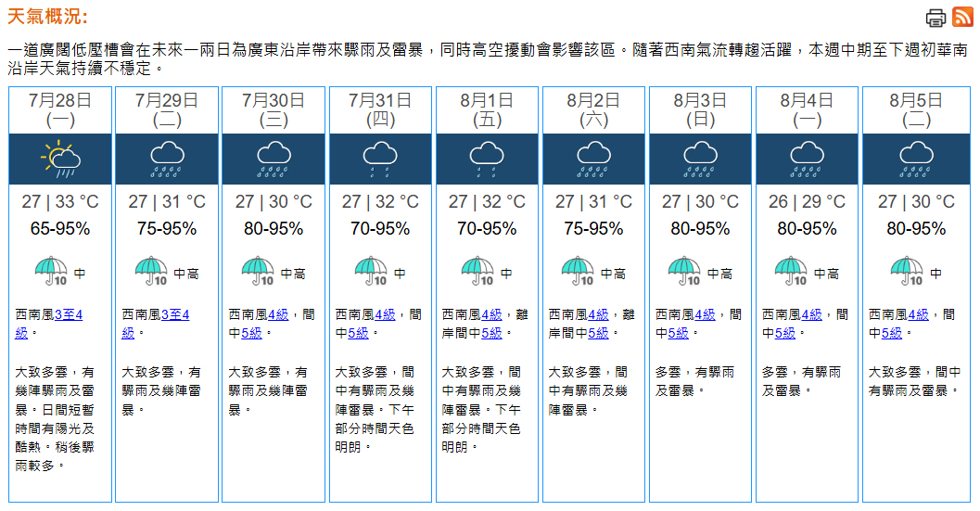Viewport: 980px width, 511px height.
Task: Click the sun and rain icon for 7月28日
Action: (60, 159)
